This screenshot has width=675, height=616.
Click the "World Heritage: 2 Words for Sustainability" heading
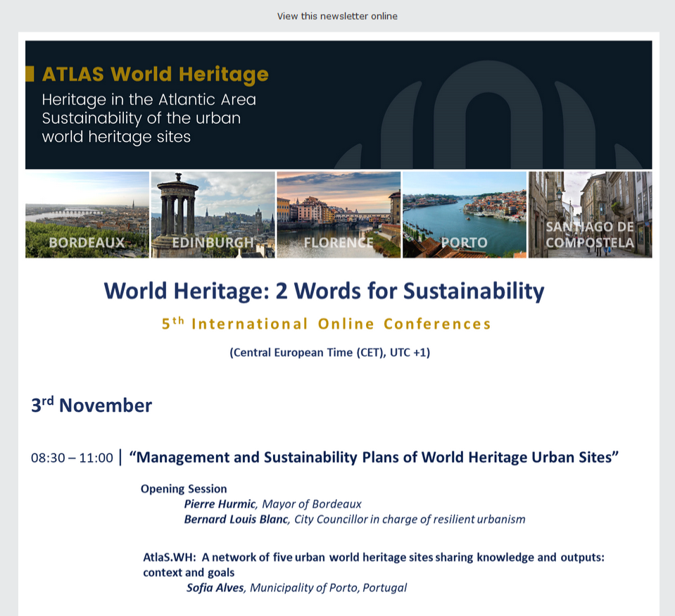pos(324,291)
